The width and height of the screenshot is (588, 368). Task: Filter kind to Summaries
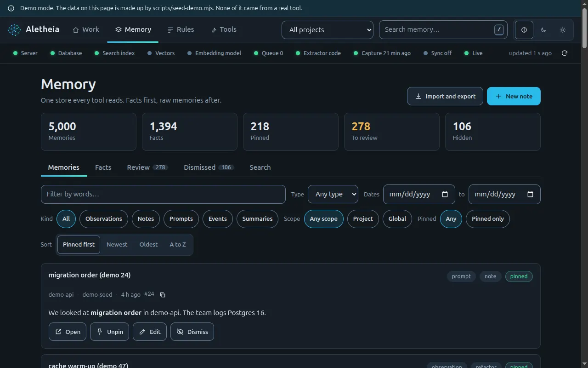pos(257,219)
